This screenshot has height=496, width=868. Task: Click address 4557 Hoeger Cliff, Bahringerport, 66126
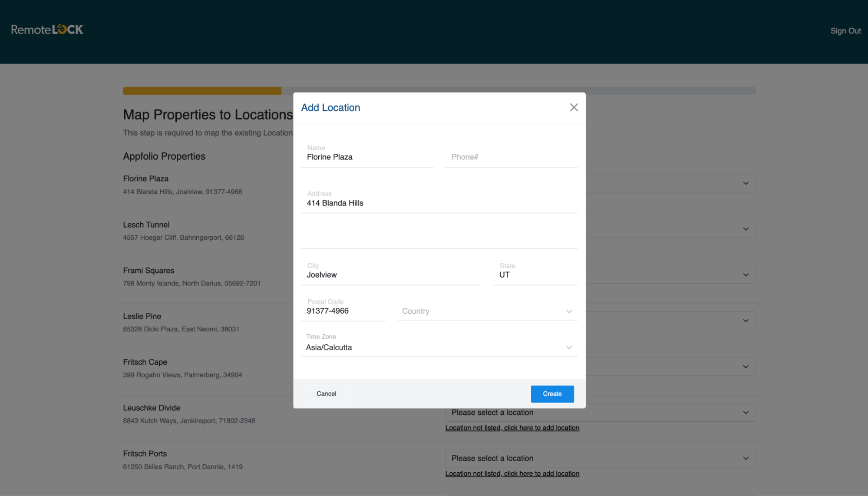click(183, 238)
